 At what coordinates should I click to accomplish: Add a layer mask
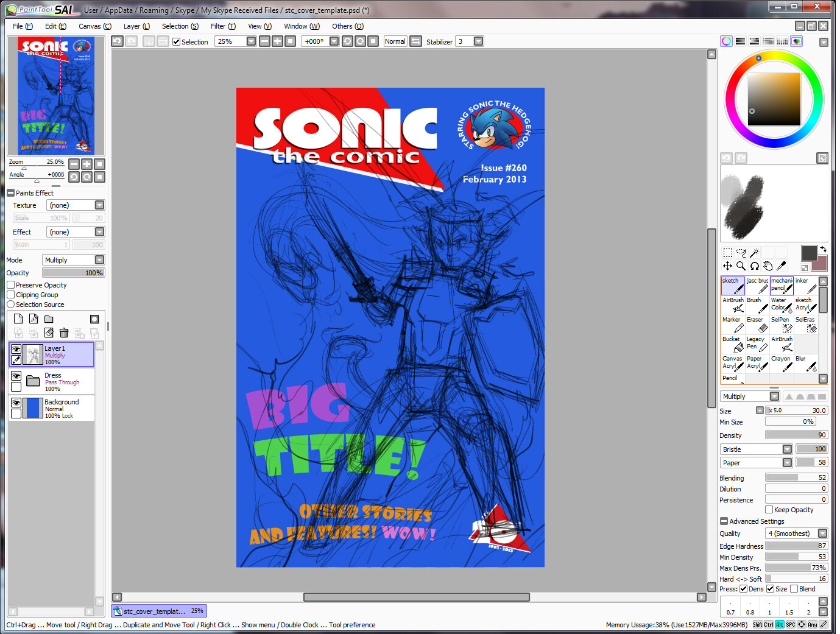94,319
